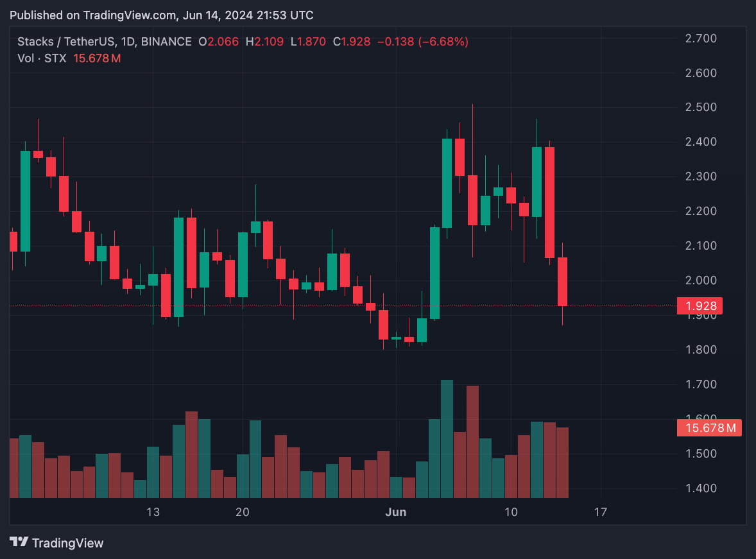Viewport: 756px width, 559px height.
Task: Click the Jun month label on time axis
Action: (396, 512)
